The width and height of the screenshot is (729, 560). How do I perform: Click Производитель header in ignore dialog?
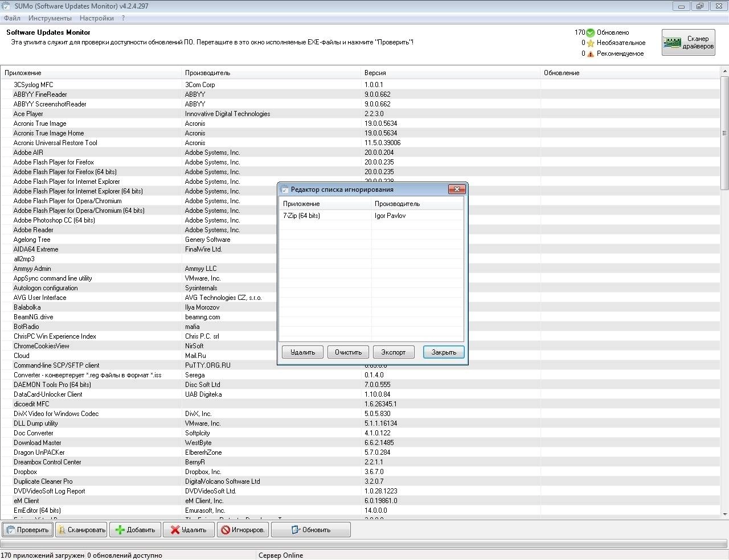[x=417, y=204]
